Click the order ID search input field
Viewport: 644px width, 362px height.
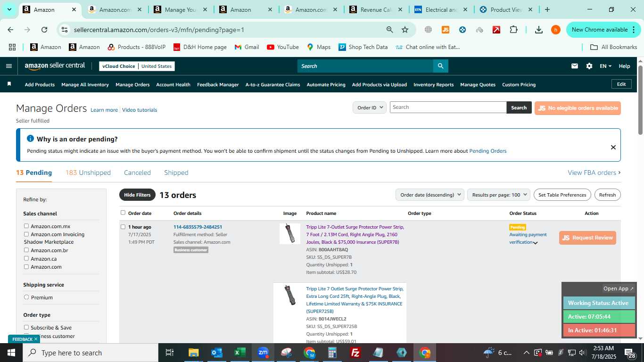[448, 107]
